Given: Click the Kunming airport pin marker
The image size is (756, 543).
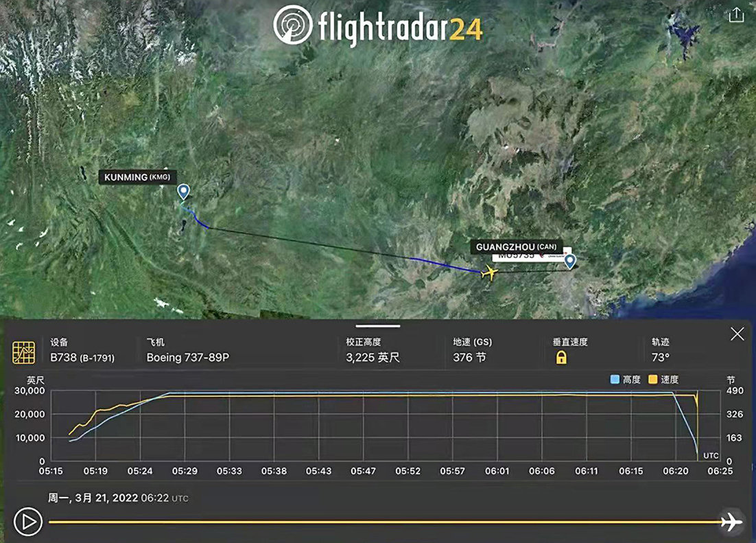Looking at the screenshot, I should (183, 192).
